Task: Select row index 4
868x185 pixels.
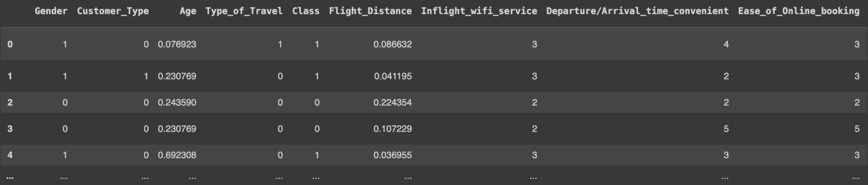Action: click(x=10, y=155)
